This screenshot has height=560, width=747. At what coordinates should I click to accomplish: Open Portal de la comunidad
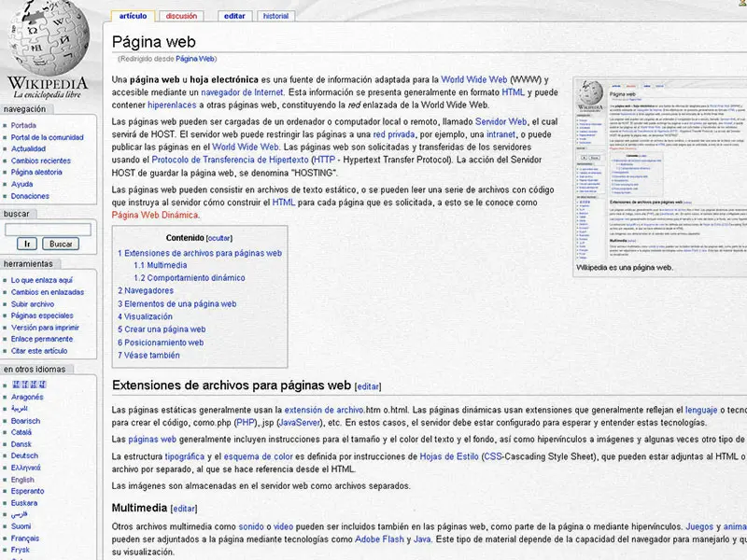(x=48, y=137)
